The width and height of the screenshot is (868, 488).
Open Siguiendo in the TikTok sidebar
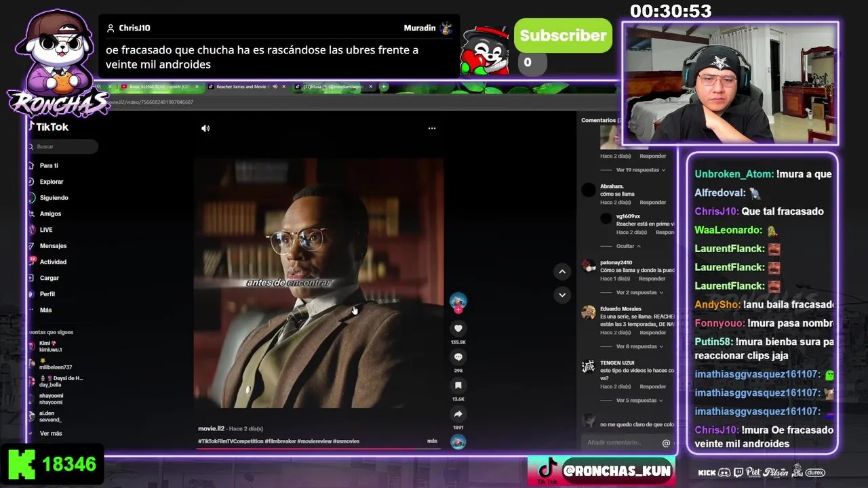(54, 198)
